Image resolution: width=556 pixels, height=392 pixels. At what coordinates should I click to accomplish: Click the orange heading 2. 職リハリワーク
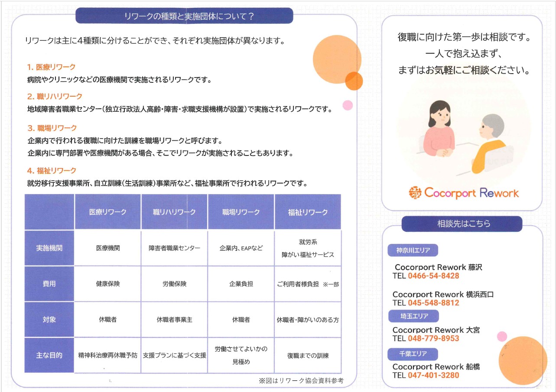(55, 97)
